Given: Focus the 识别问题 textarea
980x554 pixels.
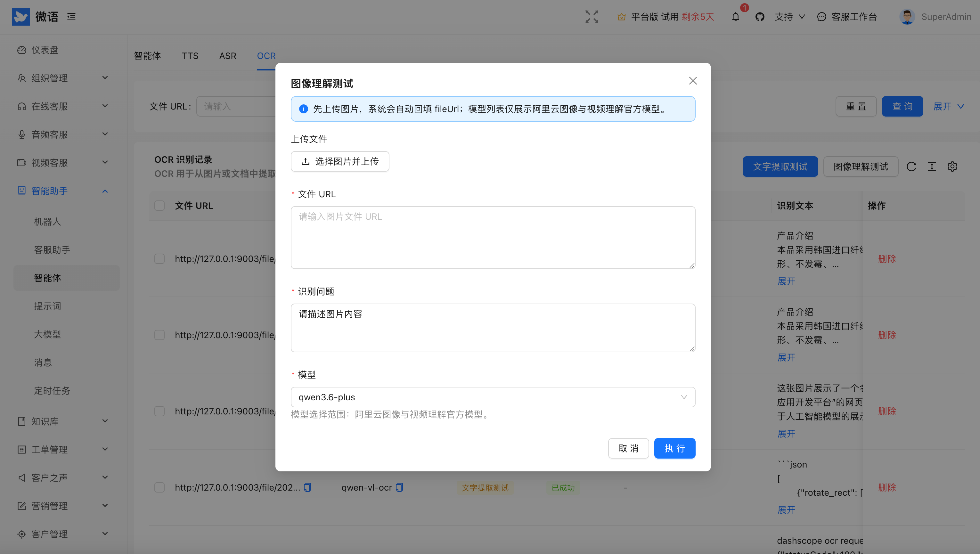Looking at the screenshot, I should point(493,328).
